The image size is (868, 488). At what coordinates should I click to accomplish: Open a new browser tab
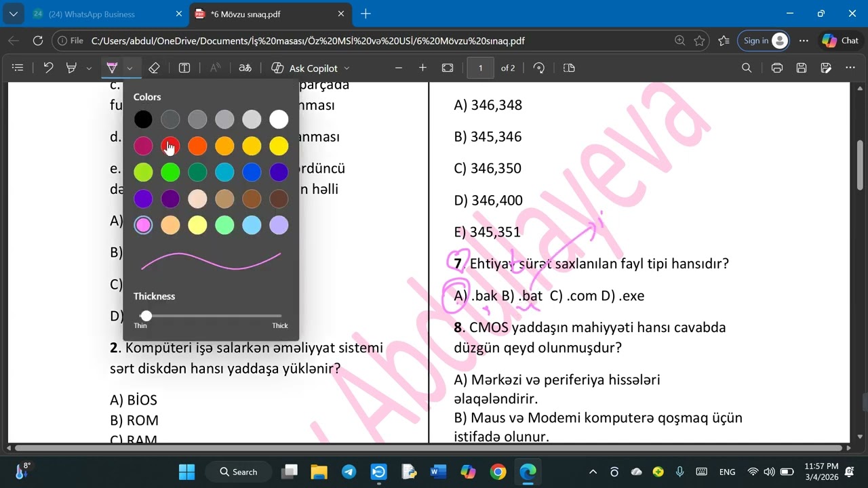[x=366, y=14]
